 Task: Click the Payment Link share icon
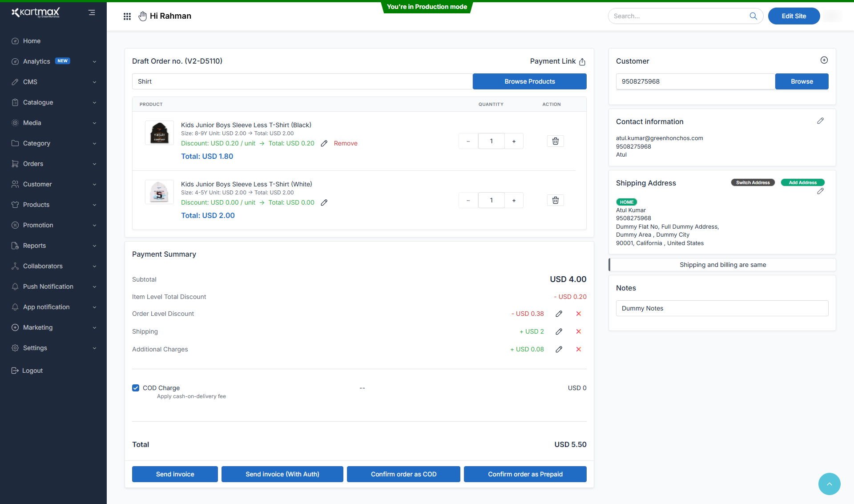point(582,62)
